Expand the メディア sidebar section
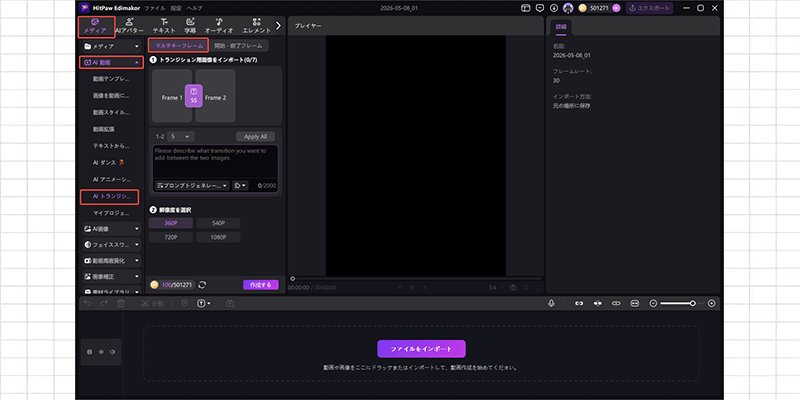Viewport: 800px width, 400px height. pyautogui.click(x=111, y=46)
